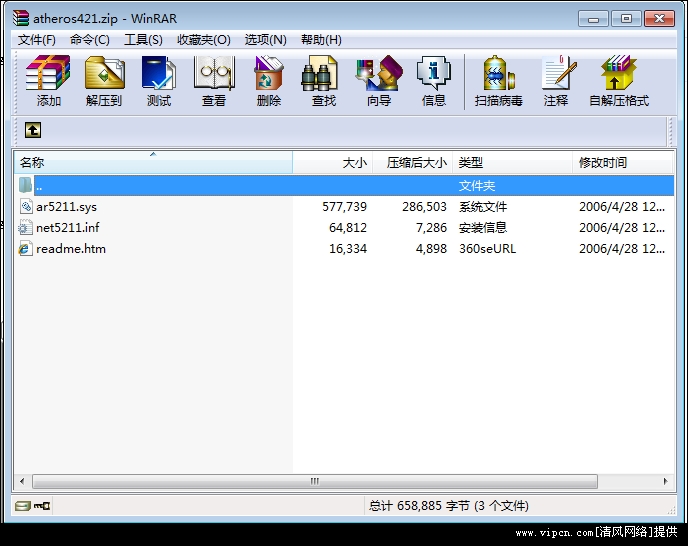
Task: Sort by 名称 column header
Action: [x=153, y=162]
